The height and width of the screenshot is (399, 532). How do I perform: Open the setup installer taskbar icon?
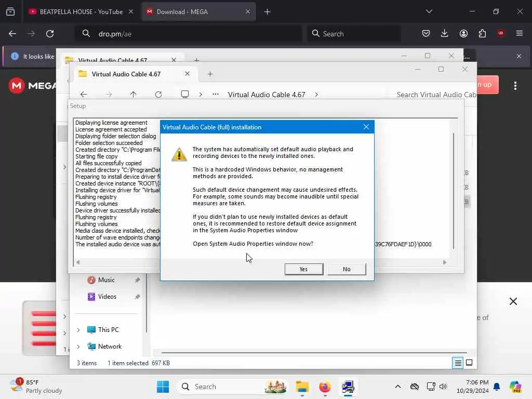(348, 387)
